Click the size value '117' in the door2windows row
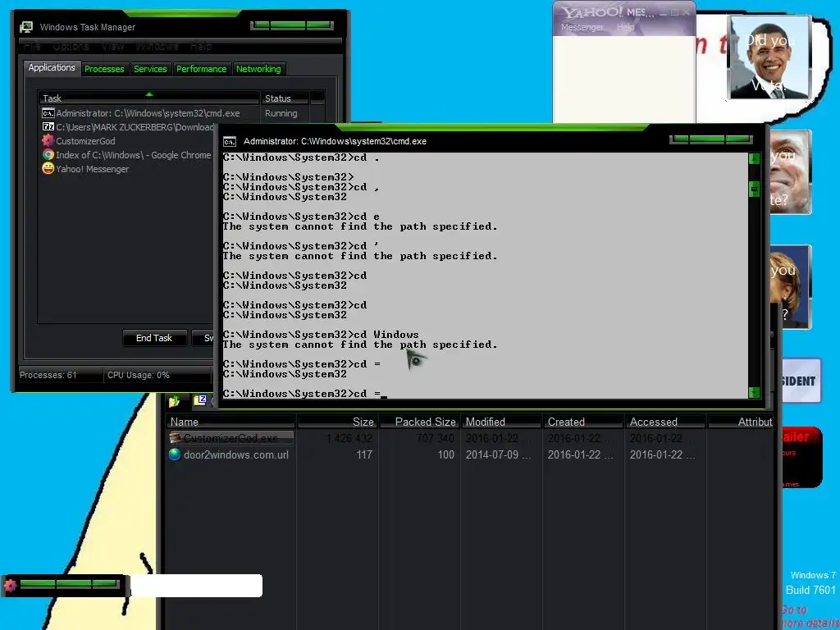840x630 pixels. pos(364,454)
